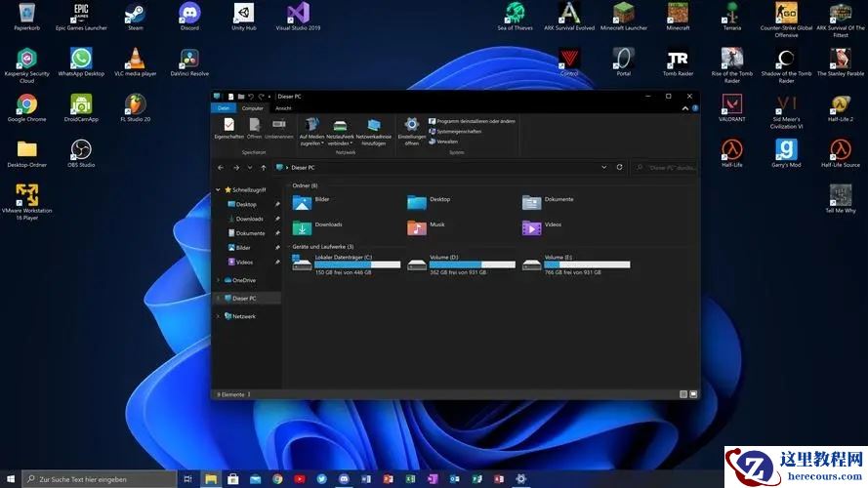Open Settings gear on taskbar
The width and height of the screenshot is (868, 488).
click(x=521, y=479)
